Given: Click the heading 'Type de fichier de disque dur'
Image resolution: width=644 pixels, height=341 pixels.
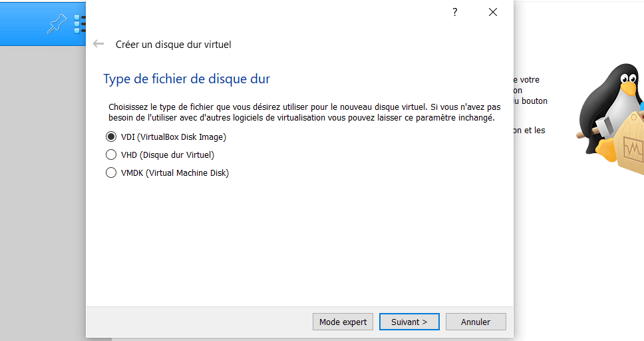Looking at the screenshot, I should coord(187,79).
